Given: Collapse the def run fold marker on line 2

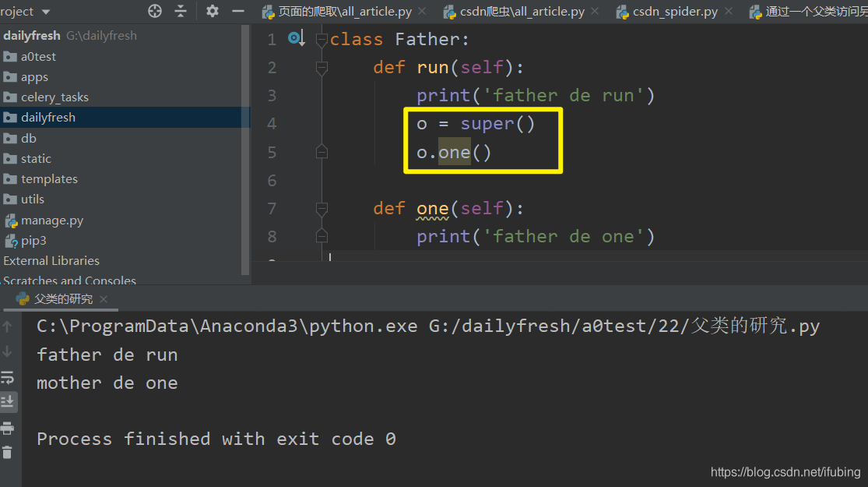Looking at the screenshot, I should point(322,68).
